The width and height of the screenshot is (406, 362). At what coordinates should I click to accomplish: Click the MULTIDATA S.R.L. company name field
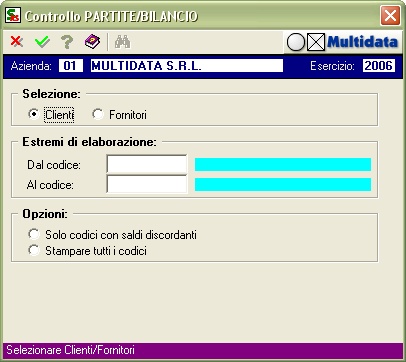pyautogui.click(x=187, y=66)
